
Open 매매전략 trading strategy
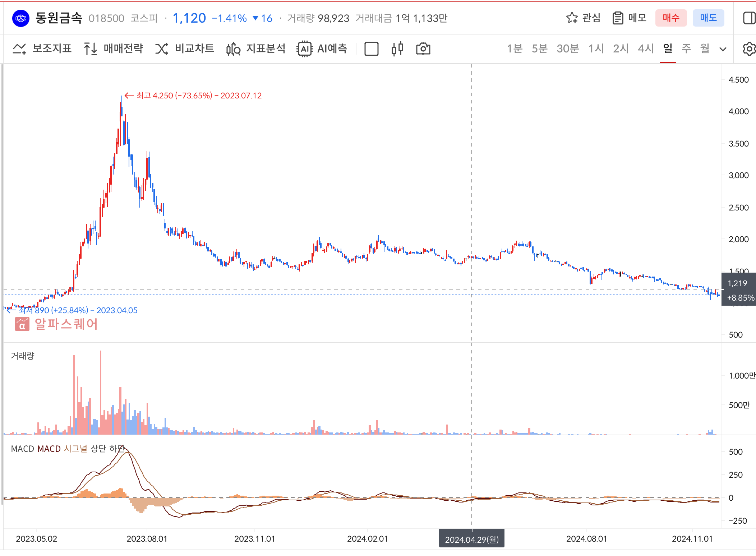[113, 48]
